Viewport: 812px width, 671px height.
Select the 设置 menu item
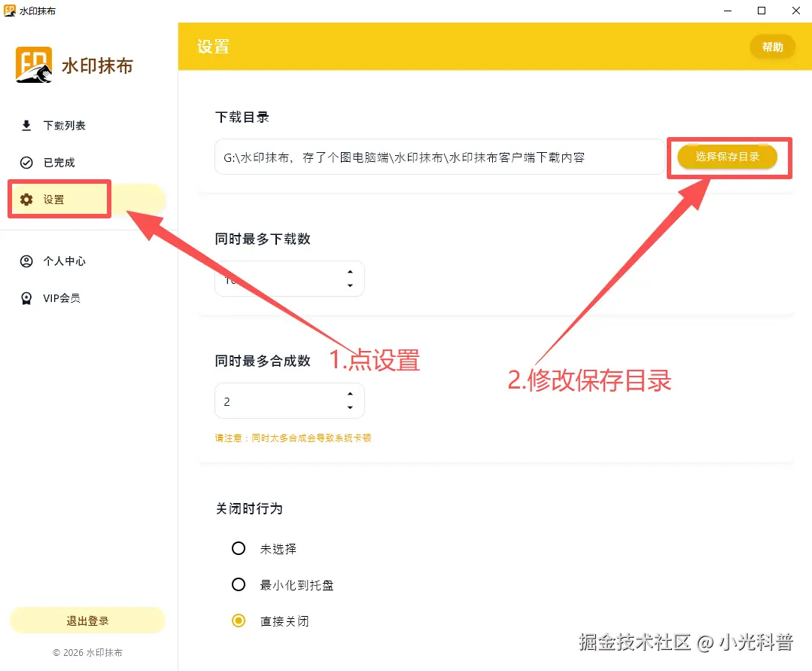click(87, 200)
